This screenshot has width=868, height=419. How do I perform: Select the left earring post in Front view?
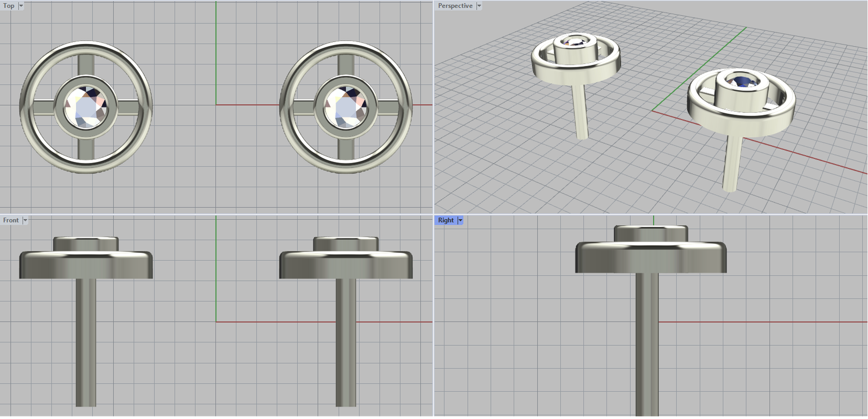[x=86, y=342]
